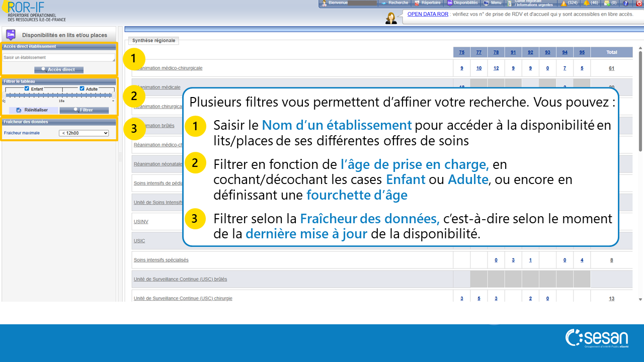Click the Garde régionale urgent information icon
Image resolution: width=644 pixels, height=362 pixels.
510,3
